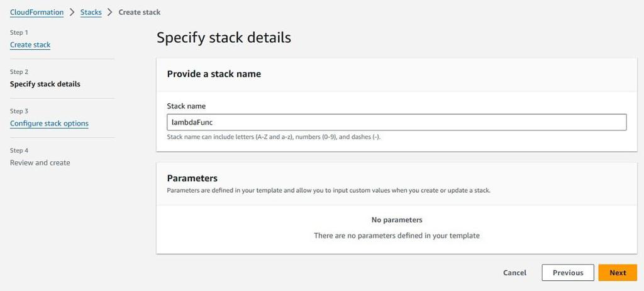Open the CloudFormation breadcrumb link
This screenshot has height=291, width=644.
coord(36,12)
